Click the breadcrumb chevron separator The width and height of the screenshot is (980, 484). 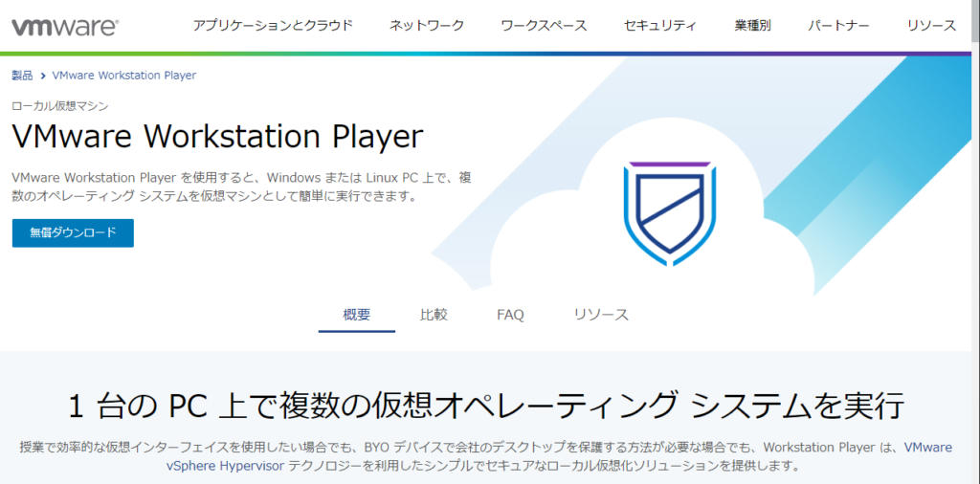pyautogui.click(x=43, y=76)
